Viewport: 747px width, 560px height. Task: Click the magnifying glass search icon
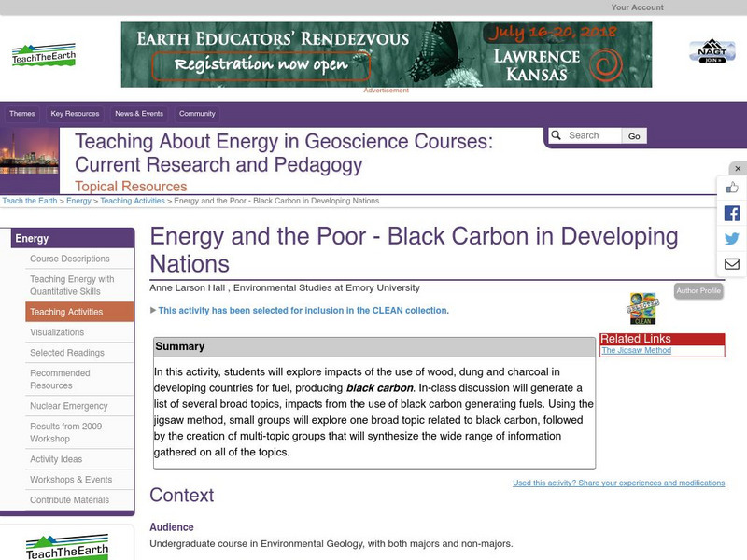pos(555,134)
